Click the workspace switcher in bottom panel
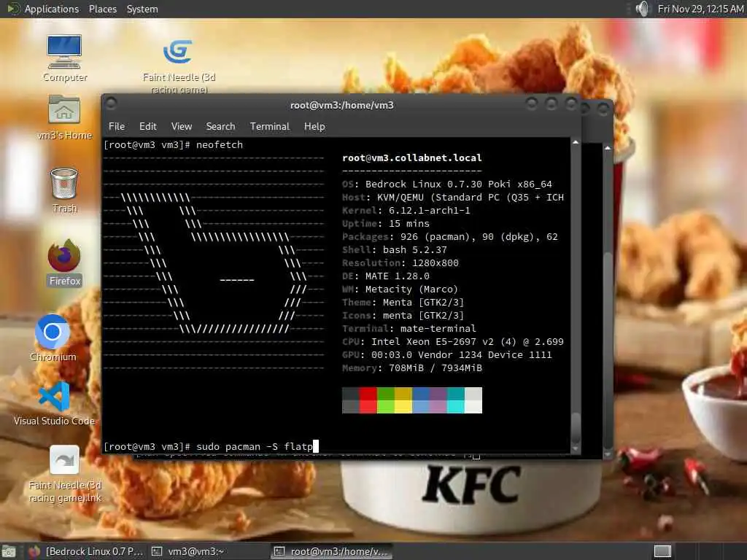Image resolution: width=747 pixels, height=560 pixels. click(662, 551)
